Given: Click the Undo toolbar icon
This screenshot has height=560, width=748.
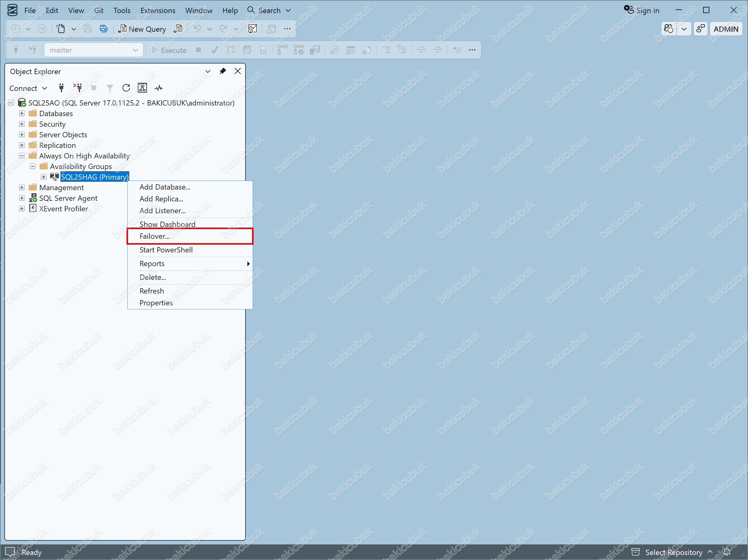Looking at the screenshot, I should tap(198, 29).
